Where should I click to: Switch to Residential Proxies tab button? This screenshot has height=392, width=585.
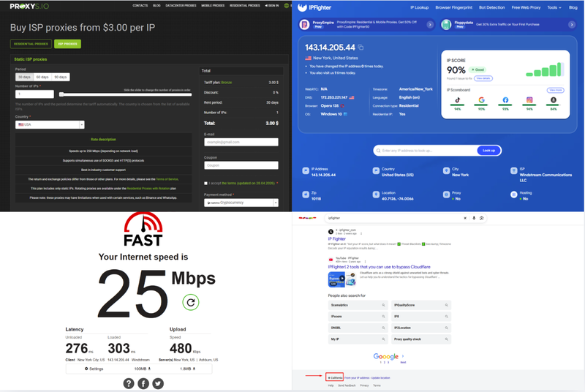point(31,44)
